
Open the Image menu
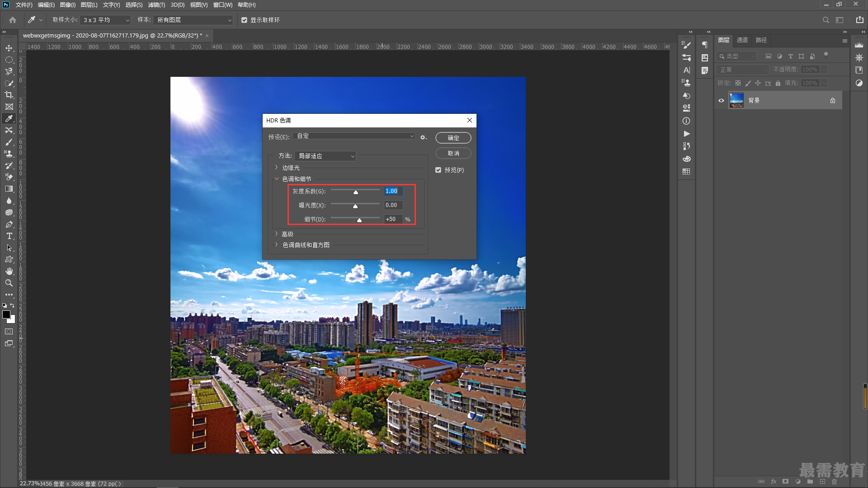67,5
